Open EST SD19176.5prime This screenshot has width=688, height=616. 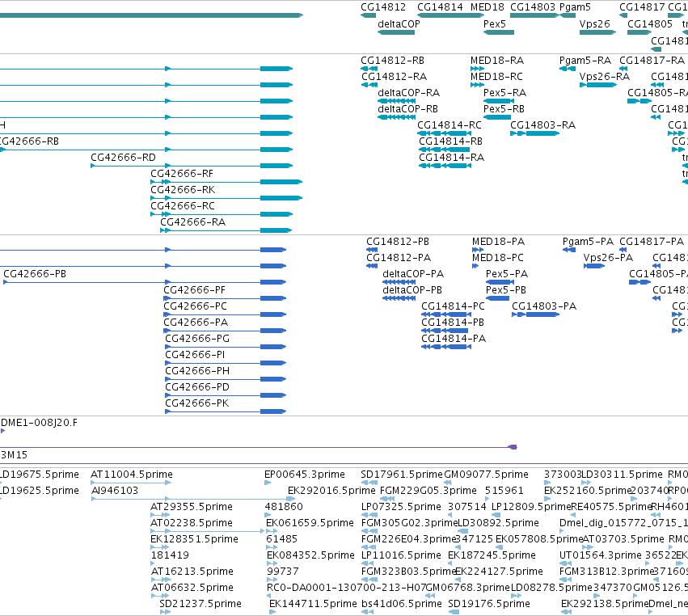pyautogui.click(x=489, y=604)
